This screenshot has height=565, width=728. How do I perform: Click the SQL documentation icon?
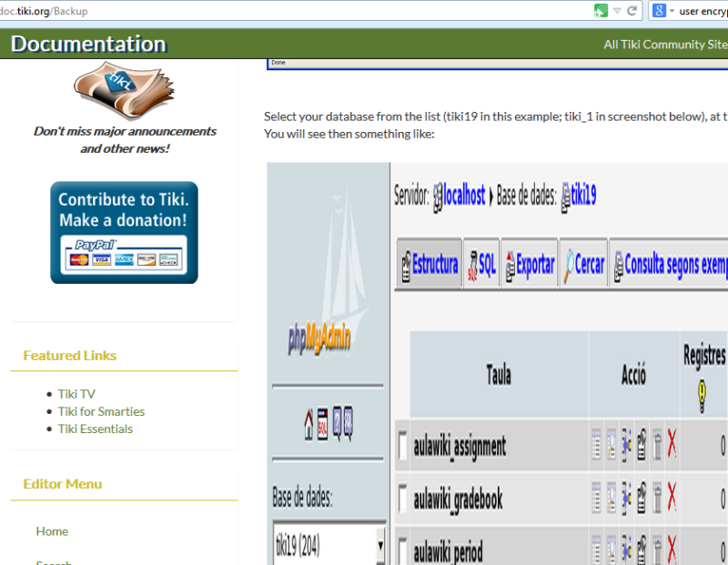[x=348, y=424]
